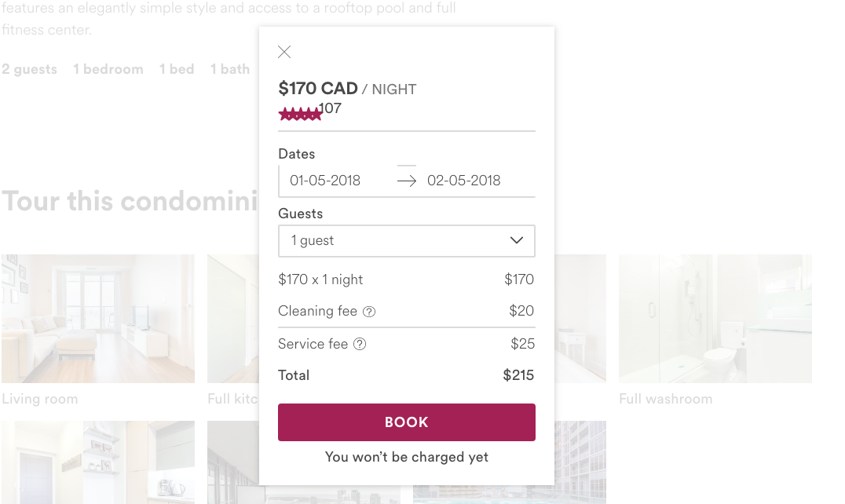The height and width of the screenshot is (504, 845).
Task: Click the "You won't be charged yet" note
Action: pos(407,457)
